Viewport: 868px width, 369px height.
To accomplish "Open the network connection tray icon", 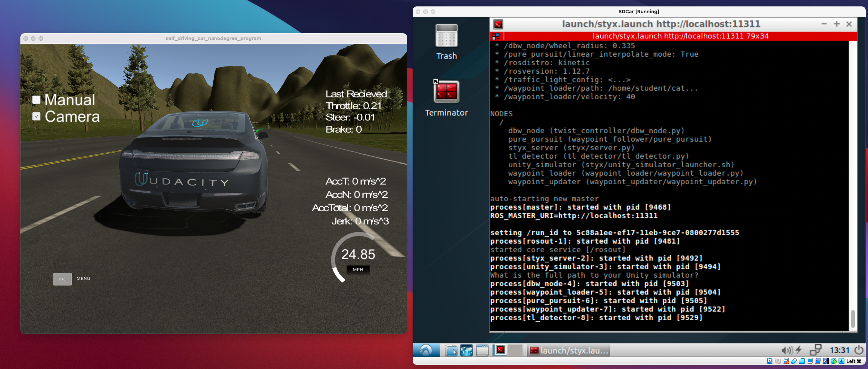I will click(816, 350).
